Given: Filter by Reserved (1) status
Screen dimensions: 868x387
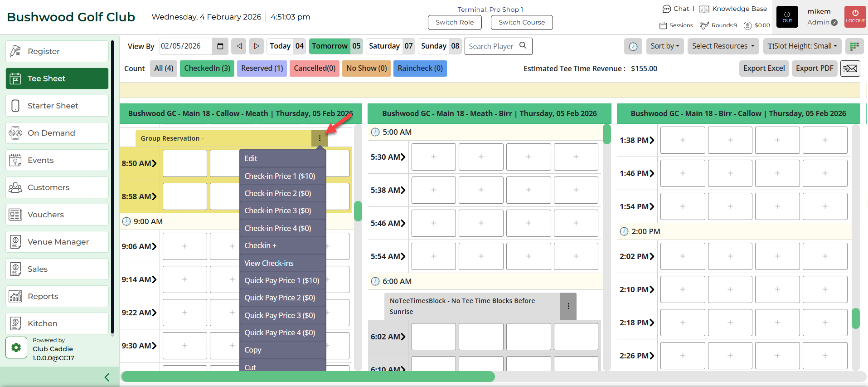Looking at the screenshot, I should click(x=262, y=69).
